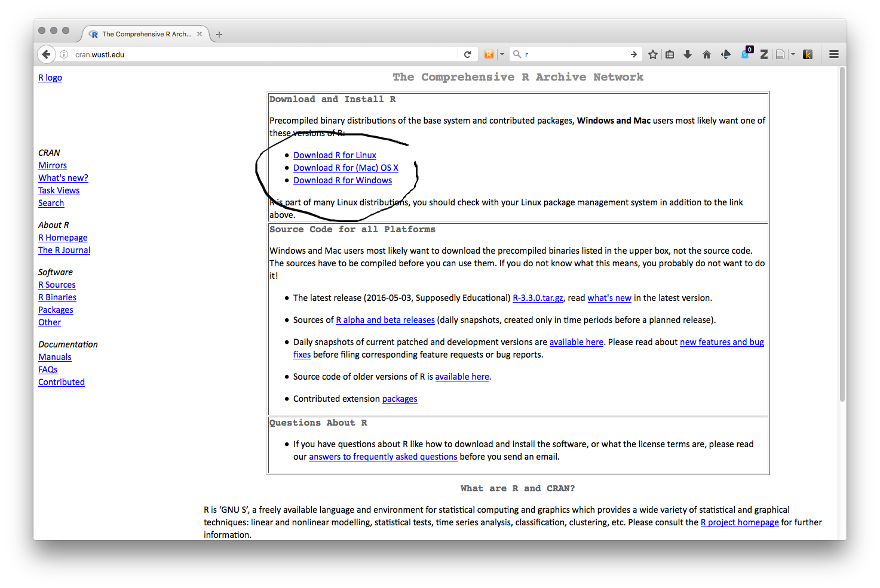Image resolution: width=880 pixels, height=588 pixels.
Task: Open the hamburger menu
Action: pyautogui.click(x=834, y=54)
